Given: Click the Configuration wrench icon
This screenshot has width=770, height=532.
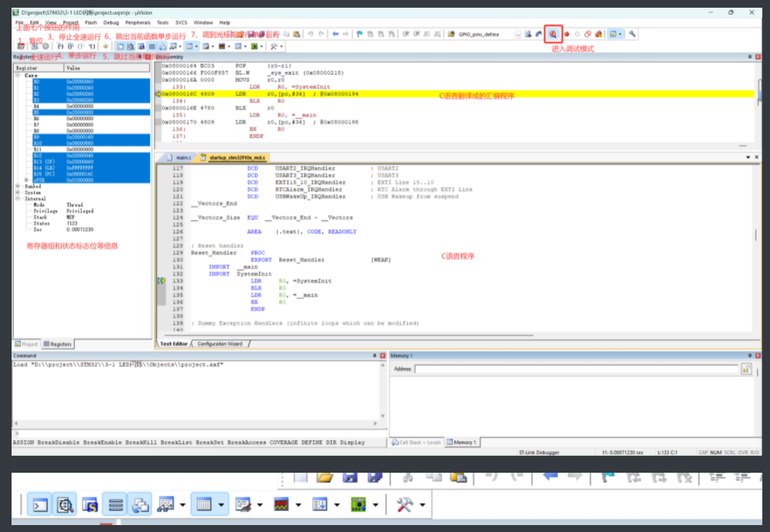Looking at the screenshot, I should point(632,34).
